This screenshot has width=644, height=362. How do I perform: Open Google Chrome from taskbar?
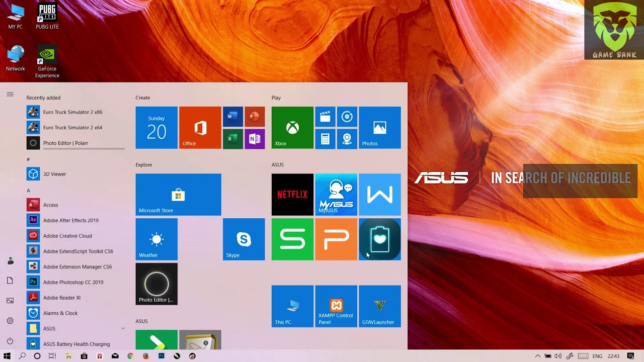pyautogui.click(x=130, y=356)
